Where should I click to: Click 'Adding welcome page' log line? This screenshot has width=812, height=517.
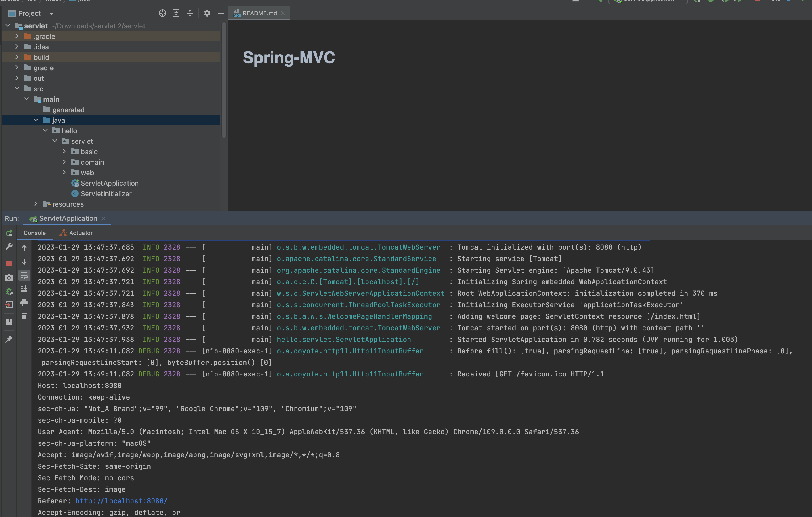(369, 316)
